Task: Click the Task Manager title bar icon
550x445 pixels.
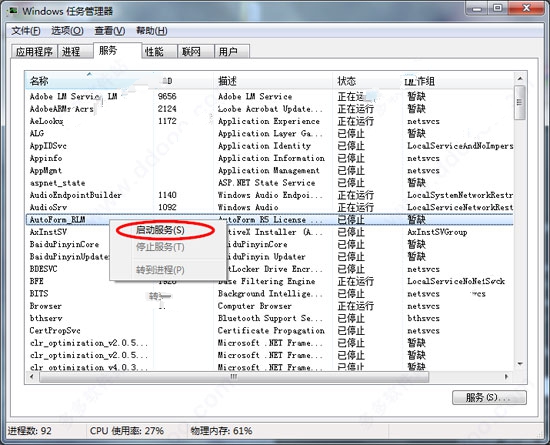Action: [13, 11]
